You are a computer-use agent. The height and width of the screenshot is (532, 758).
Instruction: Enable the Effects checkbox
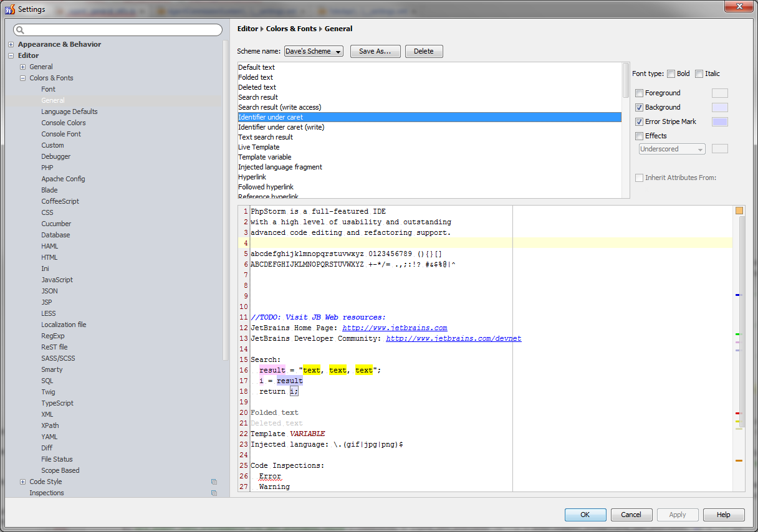pos(639,136)
